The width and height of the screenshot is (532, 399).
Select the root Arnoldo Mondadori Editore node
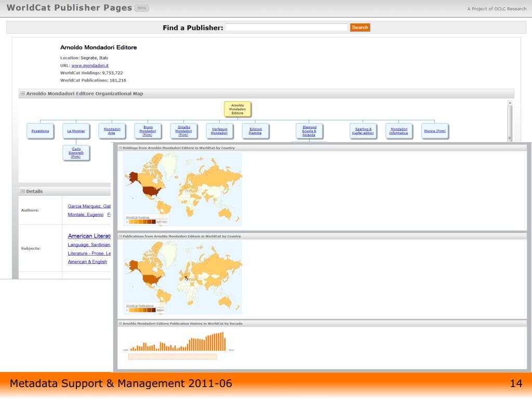[x=237, y=109]
